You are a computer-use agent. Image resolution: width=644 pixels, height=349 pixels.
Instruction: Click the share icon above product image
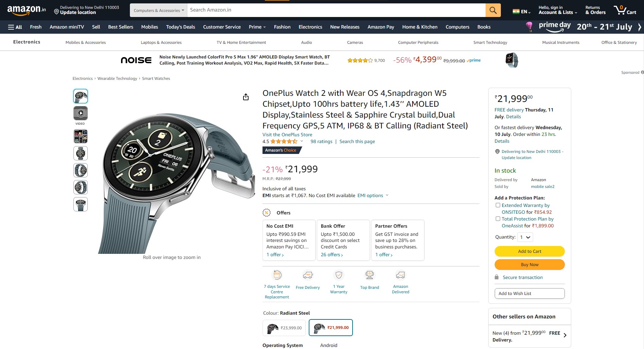click(x=246, y=97)
